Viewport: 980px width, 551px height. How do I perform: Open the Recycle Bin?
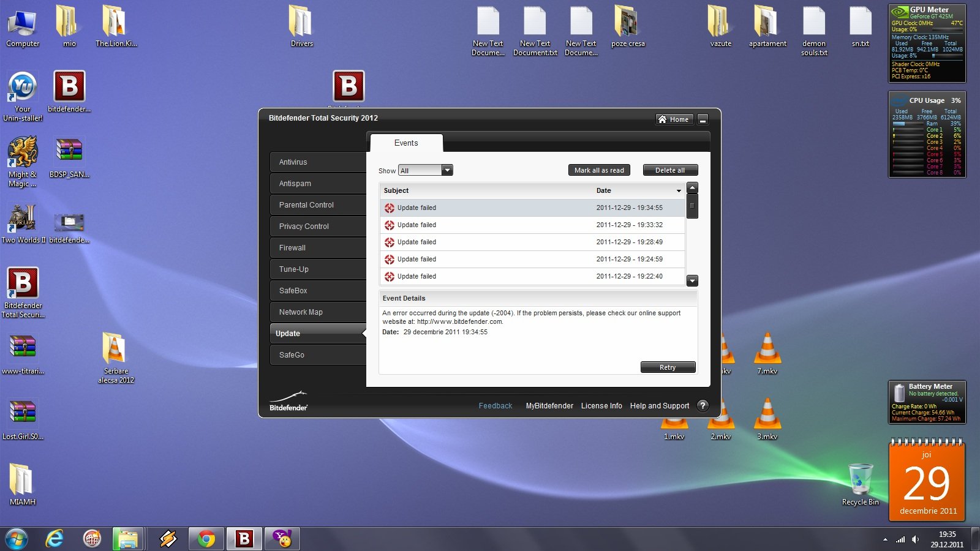click(860, 484)
